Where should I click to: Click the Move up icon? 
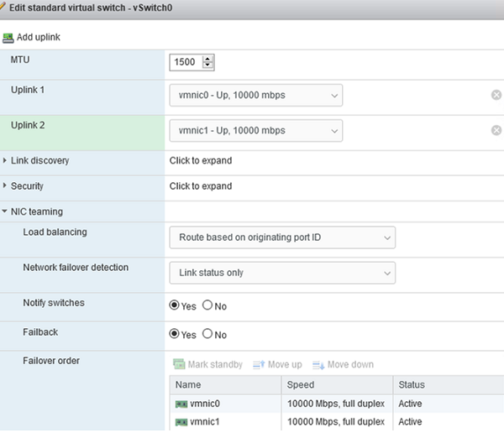pos(259,364)
